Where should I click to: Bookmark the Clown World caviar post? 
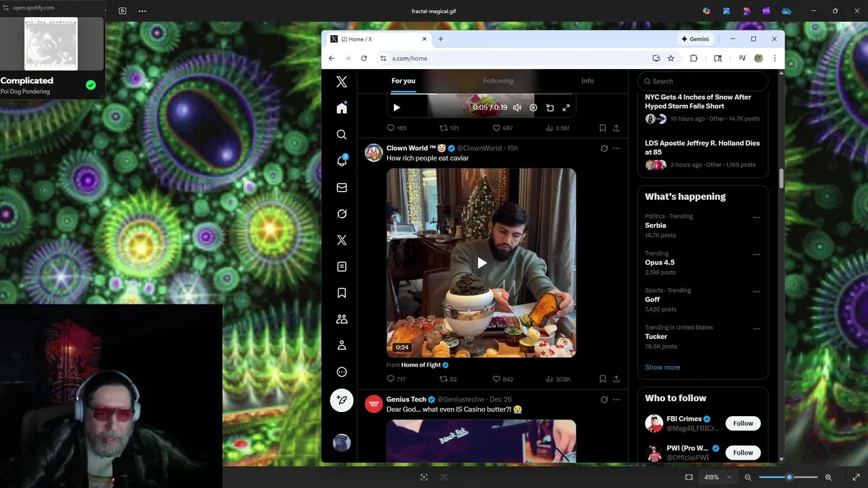coord(602,379)
